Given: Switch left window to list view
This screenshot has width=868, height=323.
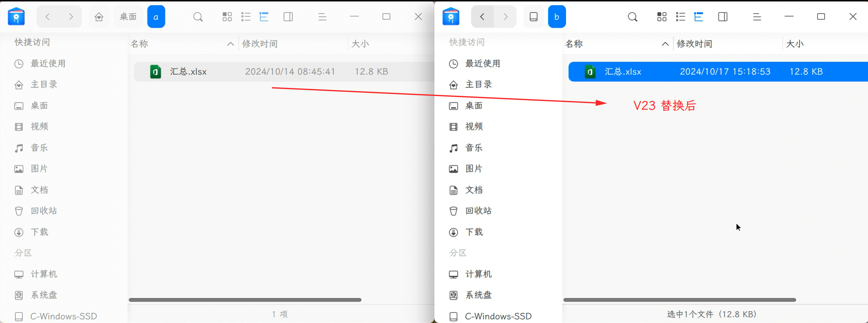Looking at the screenshot, I should [x=246, y=17].
